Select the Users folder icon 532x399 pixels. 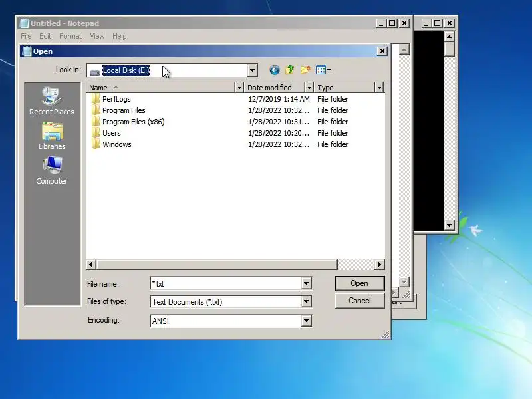point(96,132)
